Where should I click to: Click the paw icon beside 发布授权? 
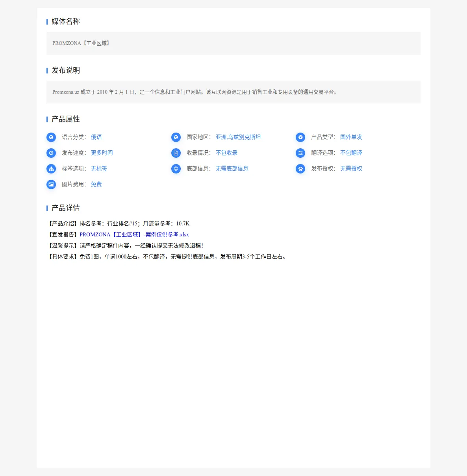(x=300, y=169)
